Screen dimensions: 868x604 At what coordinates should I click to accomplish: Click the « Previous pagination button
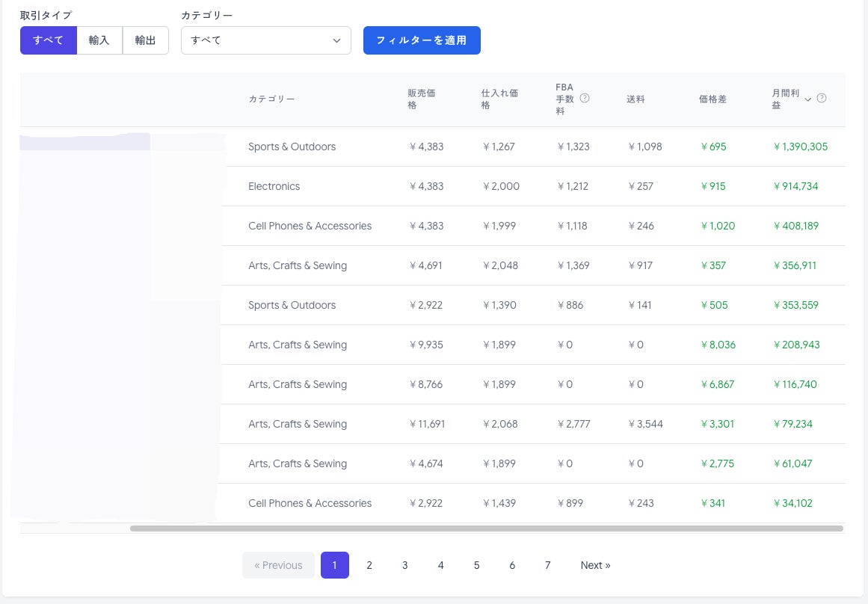point(278,565)
